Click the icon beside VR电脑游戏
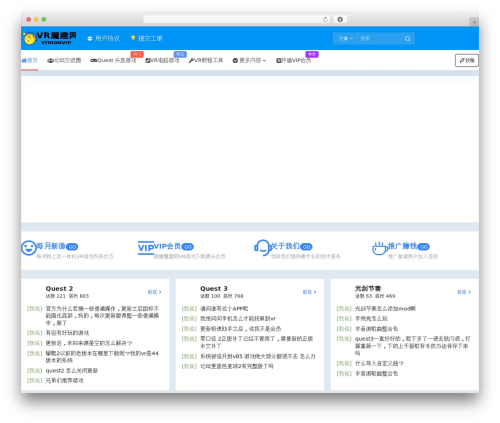Viewport: 500px width, 423px height. pos(148,60)
